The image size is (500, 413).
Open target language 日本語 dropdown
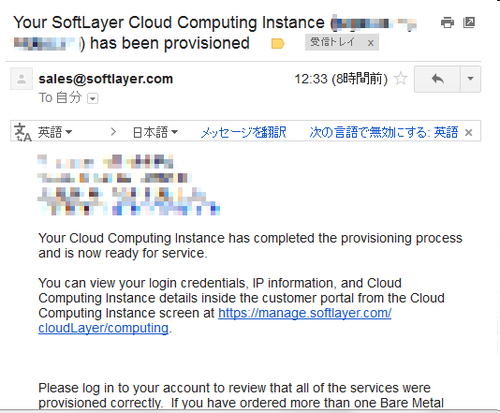(x=155, y=132)
